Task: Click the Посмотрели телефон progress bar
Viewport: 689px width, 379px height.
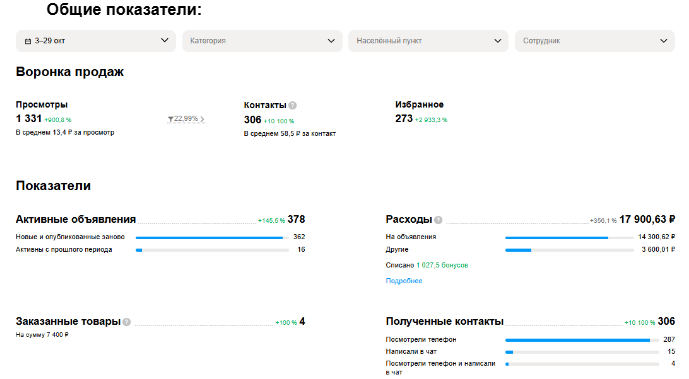Action: click(x=582, y=340)
